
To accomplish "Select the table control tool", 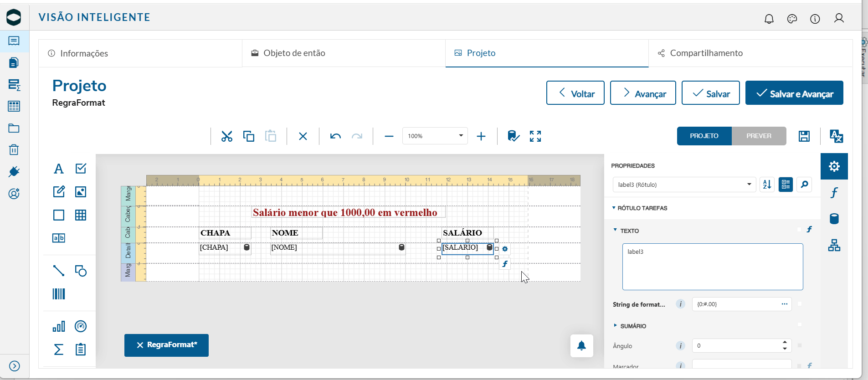I will click(x=81, y=215).
